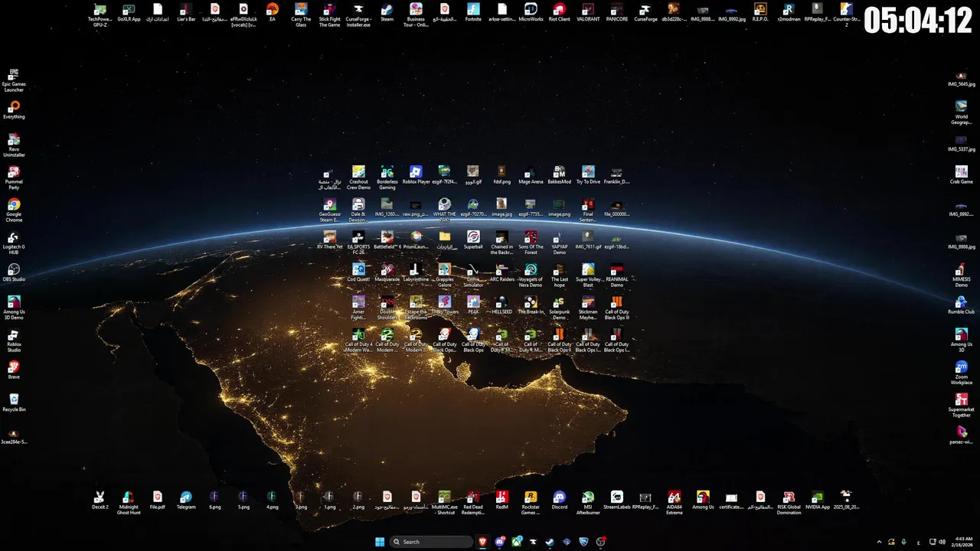Open the yellow folder in the desktop grid
This screenshot has height=551, width=980.
coord(445,240)
